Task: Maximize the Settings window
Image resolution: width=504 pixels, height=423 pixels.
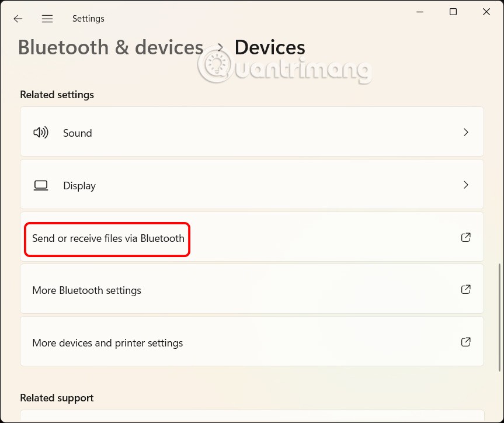Action: (453, 12)
